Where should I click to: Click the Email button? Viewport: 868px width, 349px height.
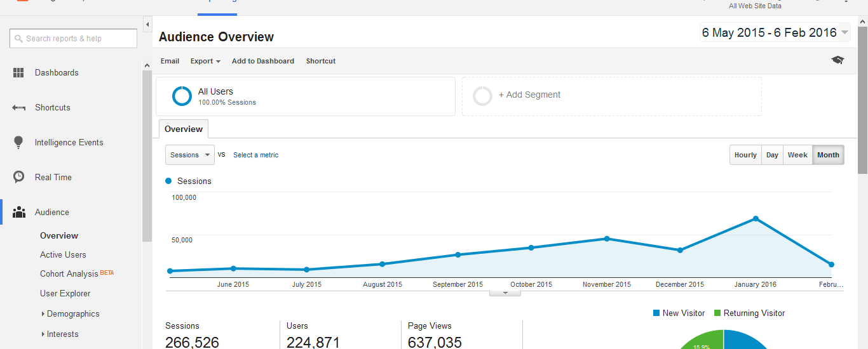[x=170, y=61]
